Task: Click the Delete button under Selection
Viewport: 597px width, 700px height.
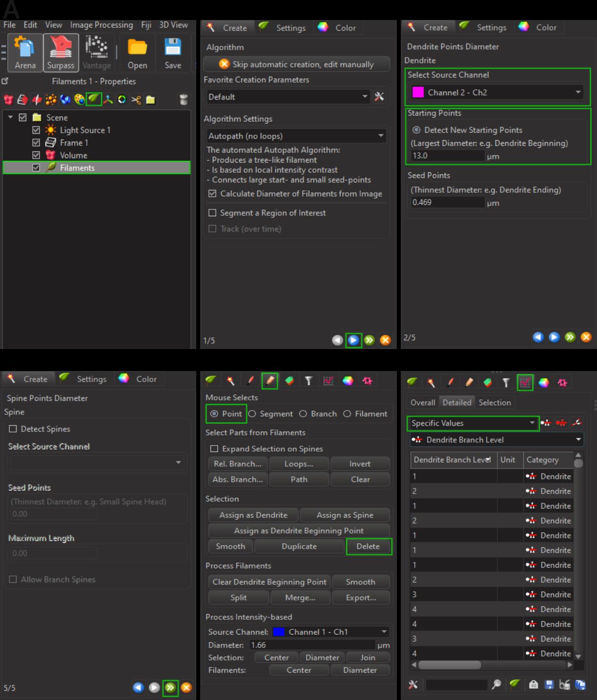Action: point(368,546)
